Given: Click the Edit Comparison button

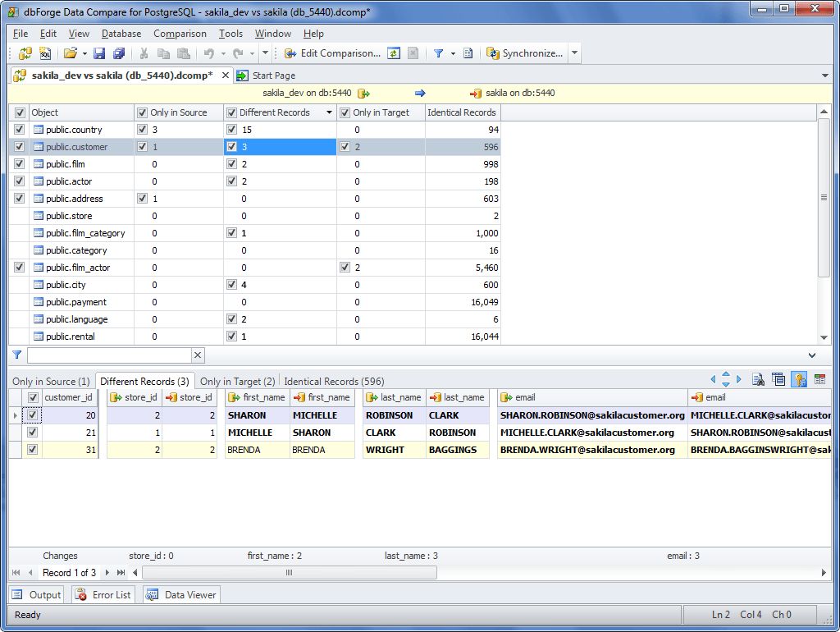Looking at the screenshot, I should coord(333,53).
